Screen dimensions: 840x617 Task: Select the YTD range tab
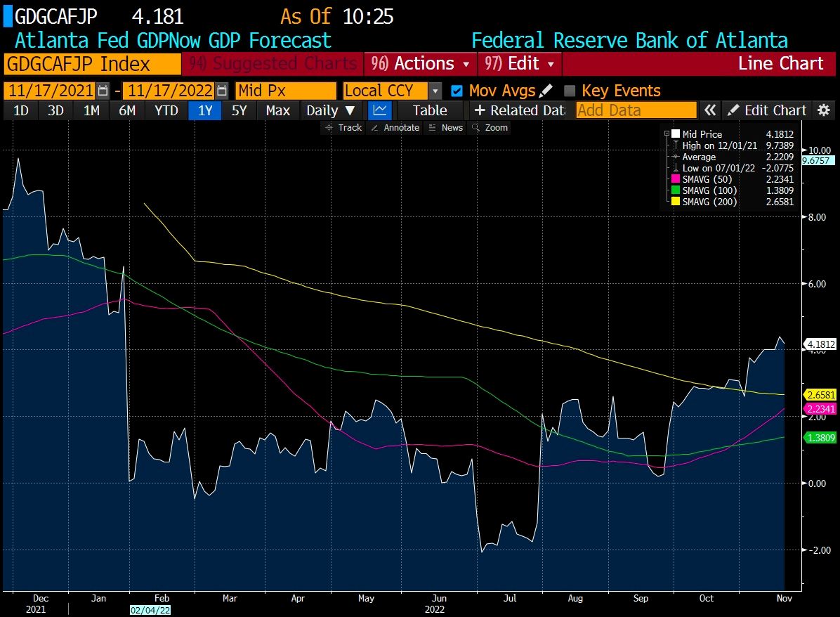tap(166, 110)
